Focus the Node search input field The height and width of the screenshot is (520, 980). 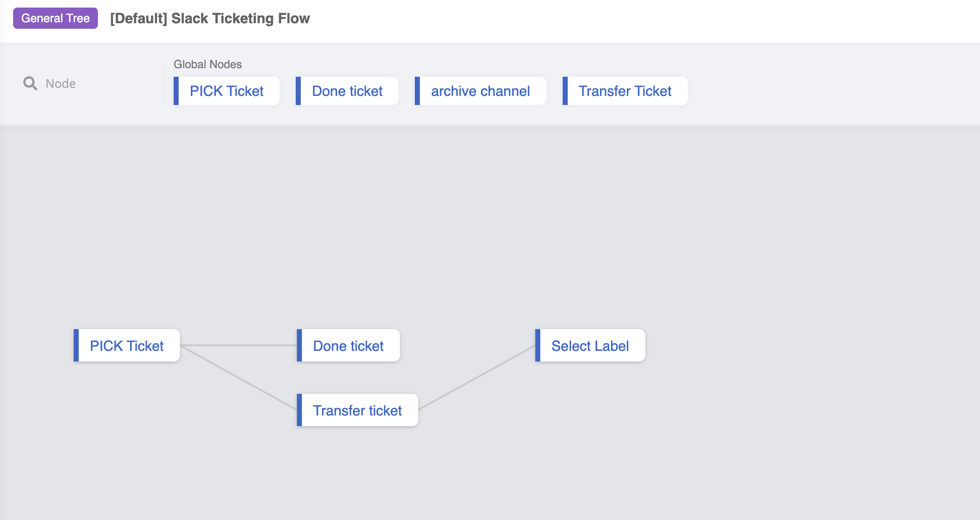(x=91, y=83)
